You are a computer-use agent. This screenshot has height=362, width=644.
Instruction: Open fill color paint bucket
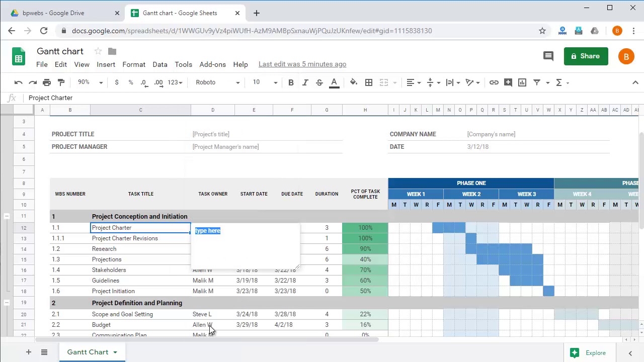click(353, 82)
